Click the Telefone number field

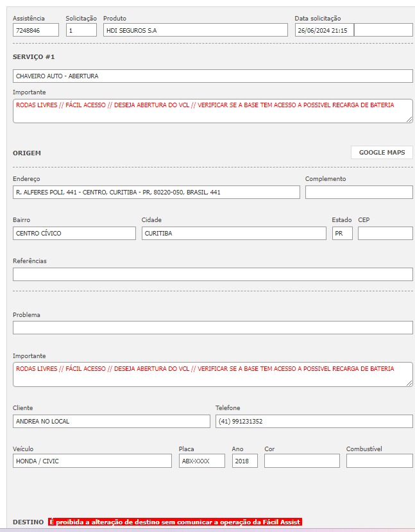coord(314,421)
